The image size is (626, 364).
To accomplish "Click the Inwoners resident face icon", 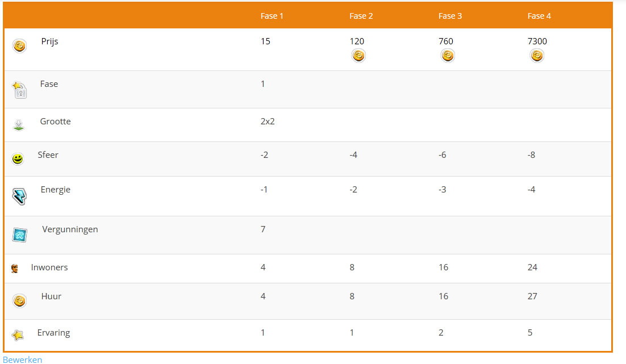I will (15, 269).
